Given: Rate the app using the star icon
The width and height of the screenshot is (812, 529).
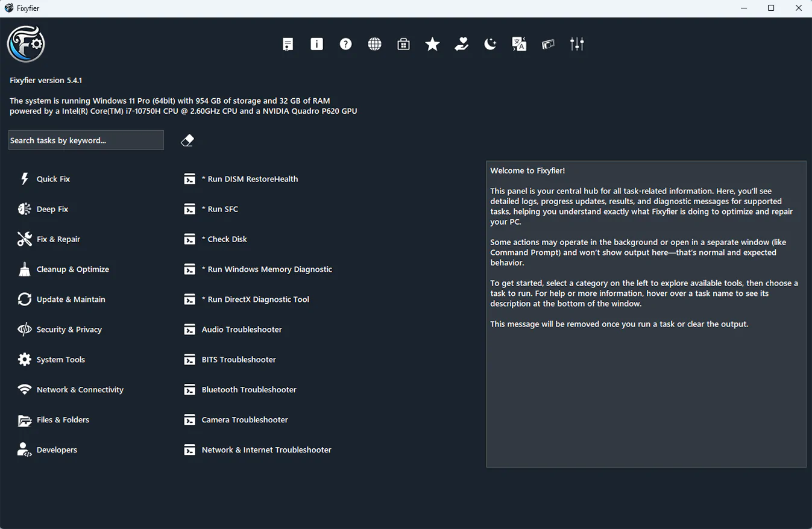Looking at the screenshot, I should (x=432, y=43).
